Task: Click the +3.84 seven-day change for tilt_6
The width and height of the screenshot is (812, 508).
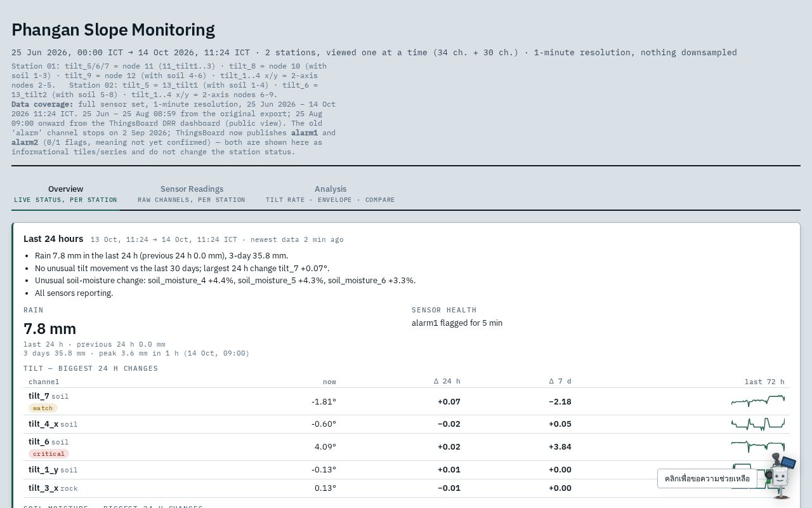Action: (x=560, y=446)
